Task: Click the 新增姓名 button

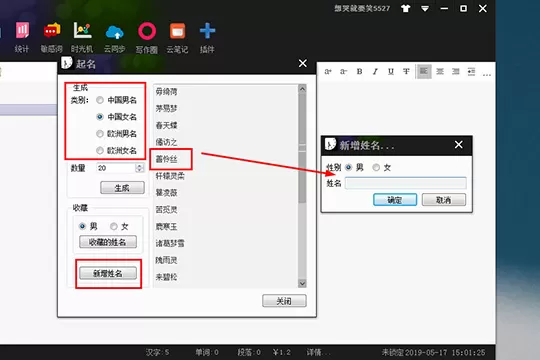Action: (x=108, y=274)
